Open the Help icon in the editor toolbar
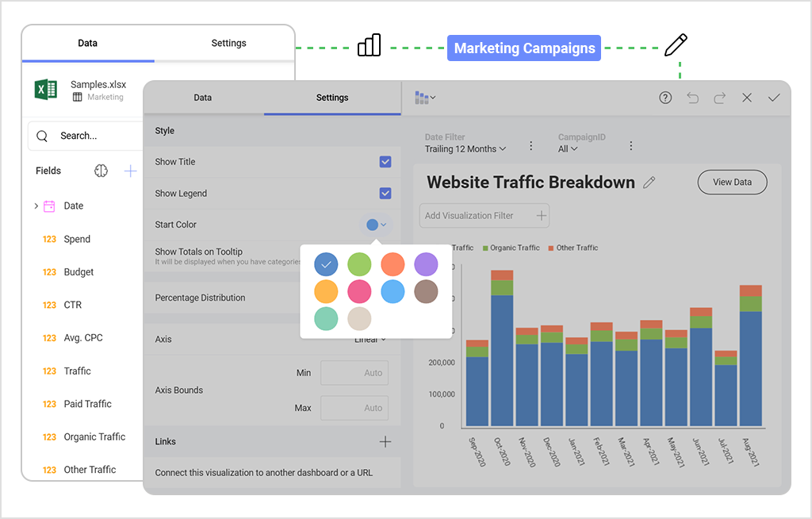Image resolution: width=812 pixels, height=519 pixels. click(665, 97)
